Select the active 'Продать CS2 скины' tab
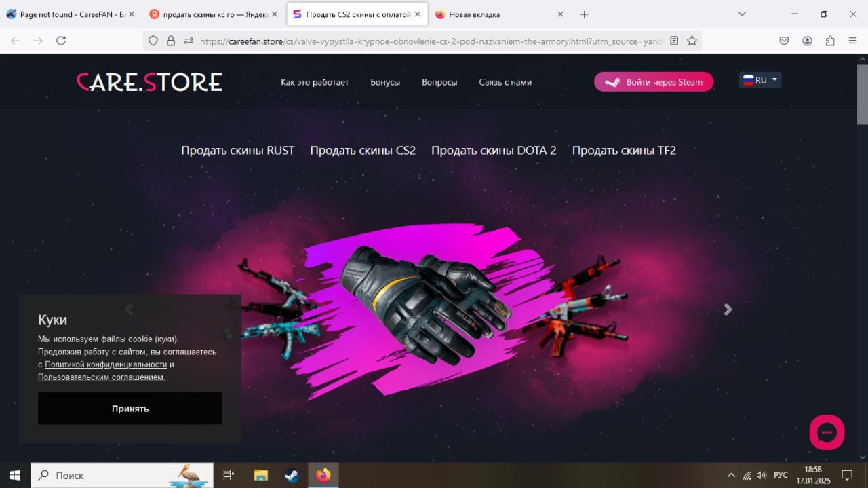868x488 pixels. (357, 14)
